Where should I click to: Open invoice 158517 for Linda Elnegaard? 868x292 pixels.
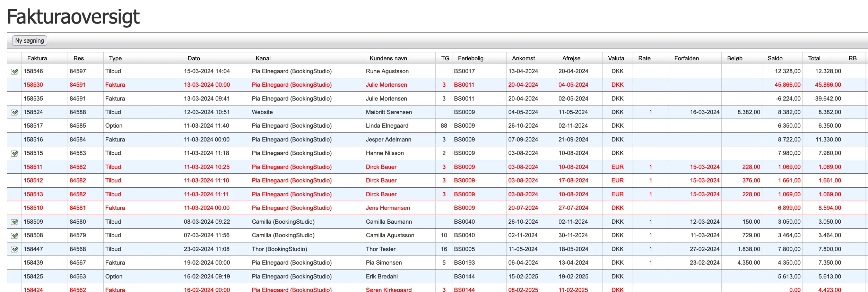click(x=33, y=126)
